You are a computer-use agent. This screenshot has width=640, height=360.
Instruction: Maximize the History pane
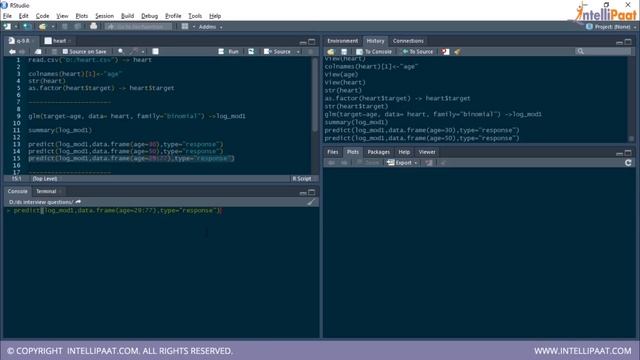[628, 42]
